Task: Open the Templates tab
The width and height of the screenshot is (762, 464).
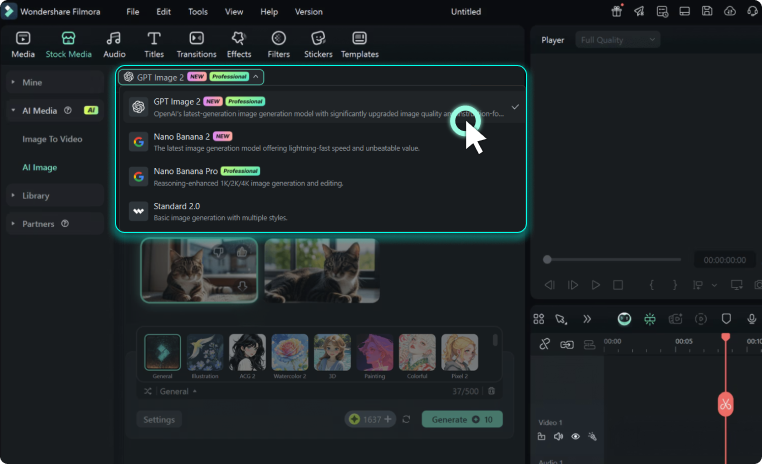Action: pos(360,45)
